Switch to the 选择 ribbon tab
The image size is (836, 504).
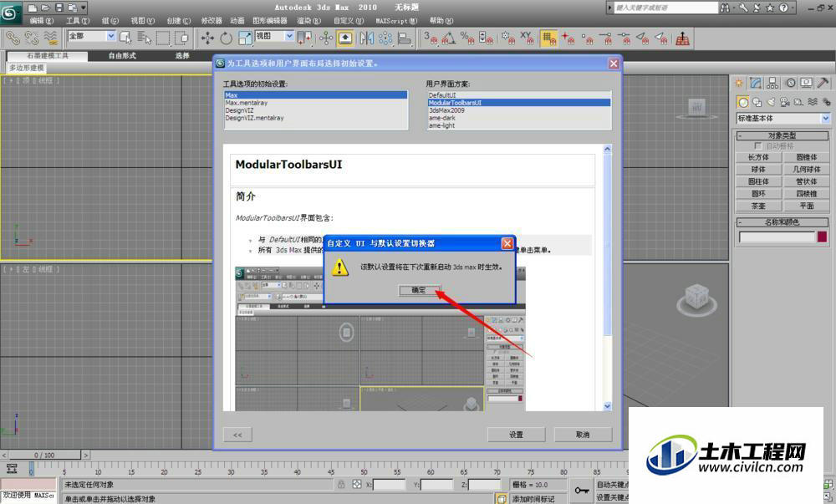[x=181, y=55]
